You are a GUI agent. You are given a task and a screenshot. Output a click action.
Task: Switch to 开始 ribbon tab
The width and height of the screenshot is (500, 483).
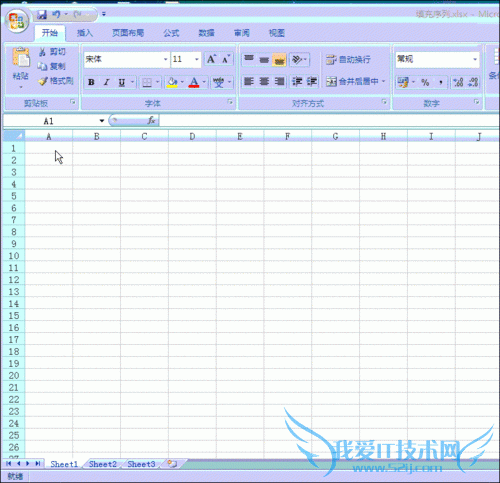50,33
